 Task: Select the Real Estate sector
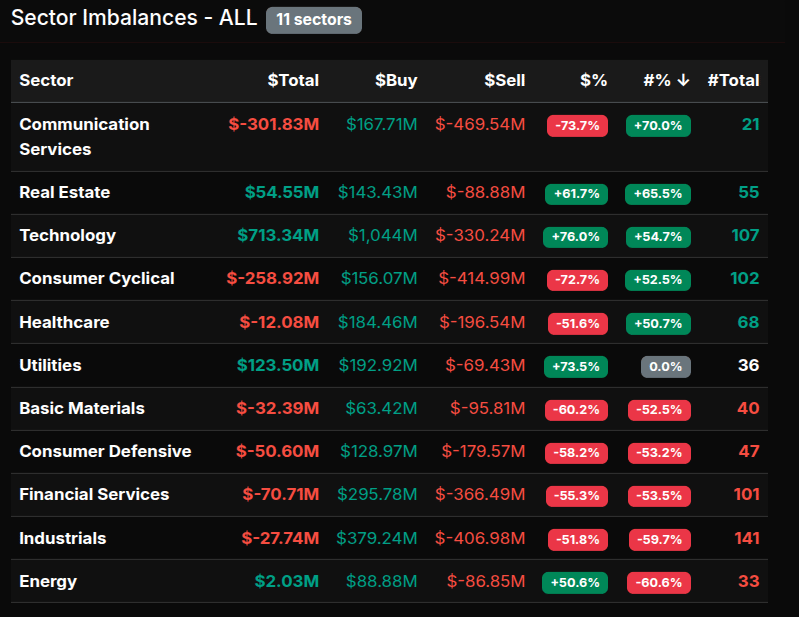click(65, 192)
